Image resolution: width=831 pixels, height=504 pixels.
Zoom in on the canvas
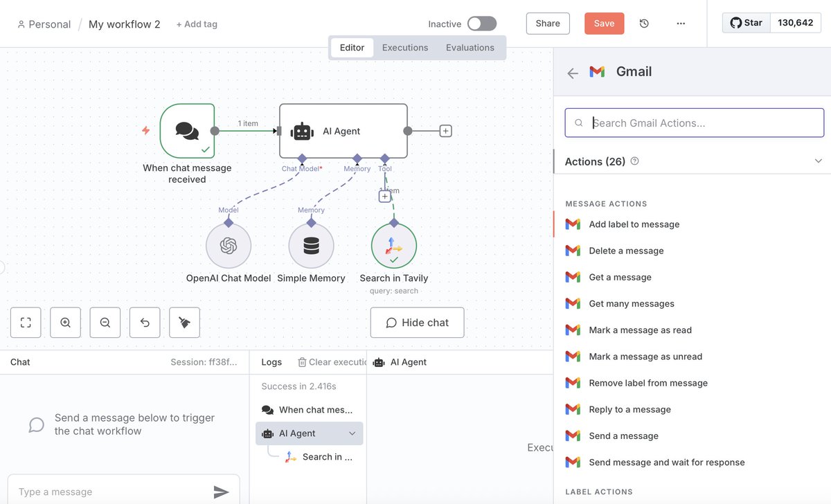pyautogui.click(x=65, y=323)
